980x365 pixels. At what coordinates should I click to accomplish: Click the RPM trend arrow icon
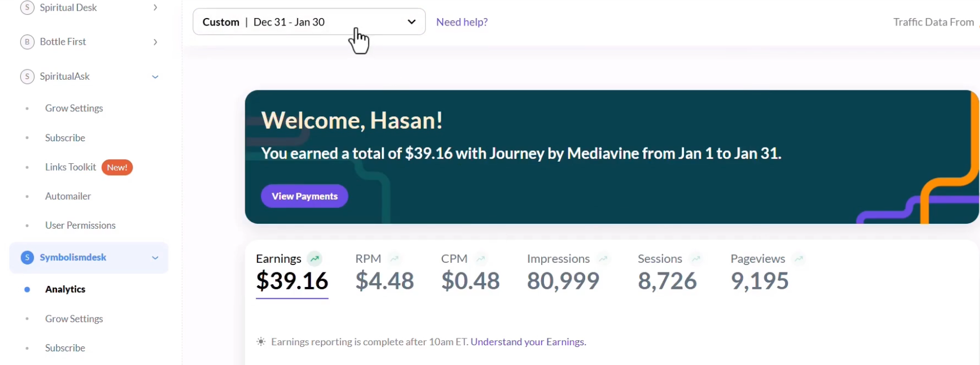click(394, 259)
